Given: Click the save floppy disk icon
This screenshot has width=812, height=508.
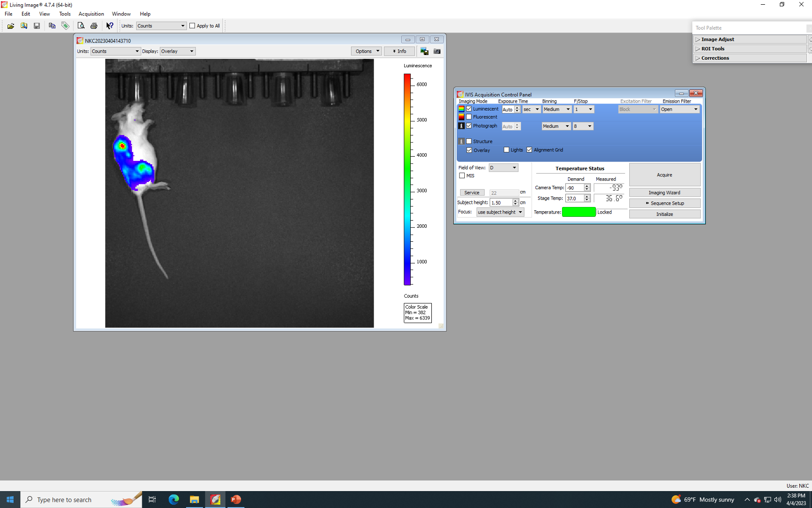Looking at the screenshot, I should click(x=37, y=26).
